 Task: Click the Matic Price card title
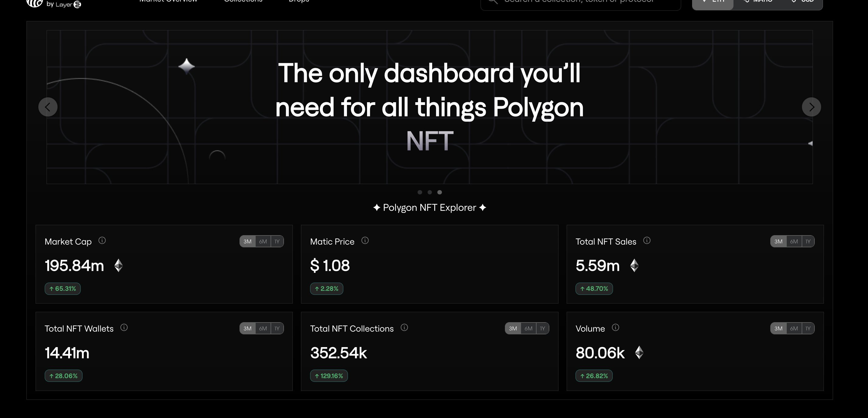pyautogui.click(x=332, y=242)
